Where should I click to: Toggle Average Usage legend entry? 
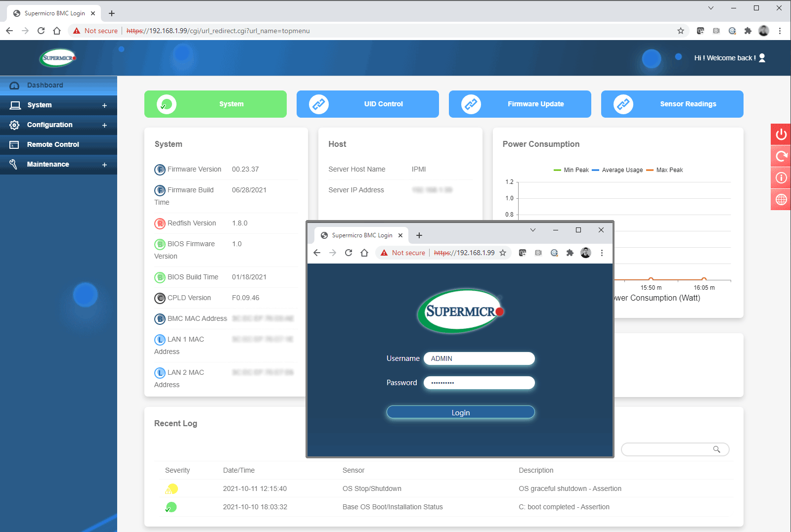point(617,170)
